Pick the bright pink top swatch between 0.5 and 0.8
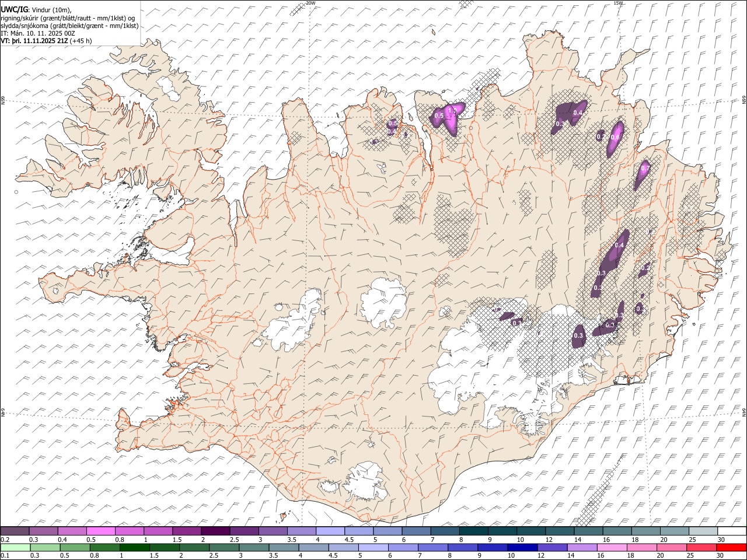The image size is (747, 560). [x=101, y=531]
